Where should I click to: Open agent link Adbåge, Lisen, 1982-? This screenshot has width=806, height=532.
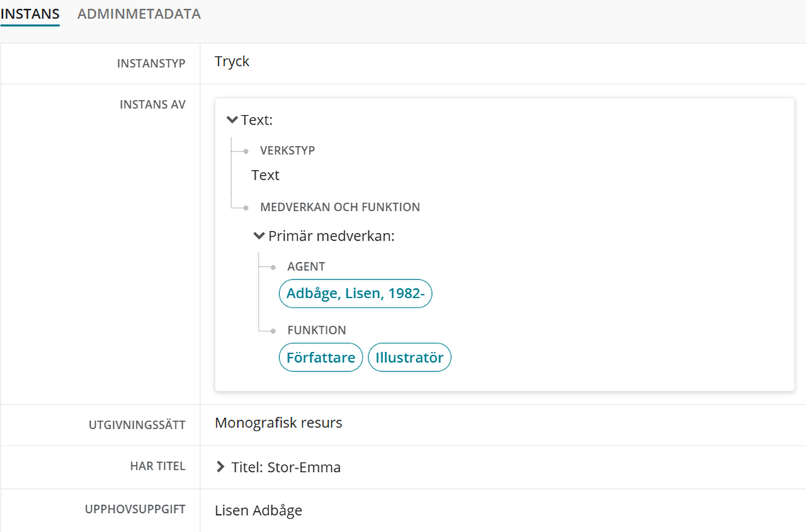(355, 294)
